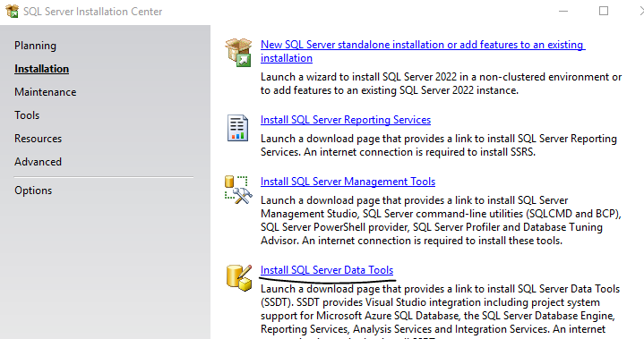This screenshot has height=339, width=644.
Task: Click the Management Tools hammer and wrench icon
Action: 238,190
